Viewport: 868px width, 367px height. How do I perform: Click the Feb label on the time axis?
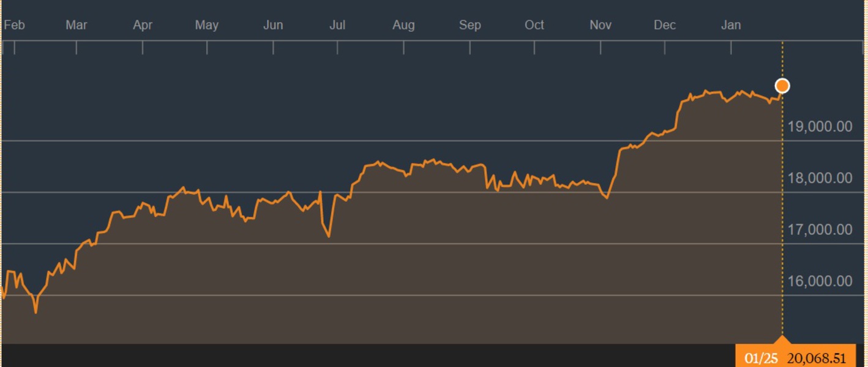(14, 25)
